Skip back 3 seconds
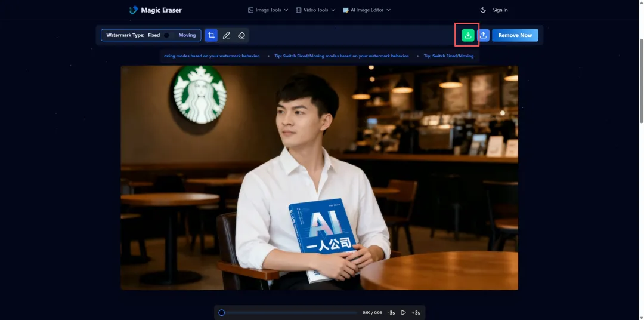The height and width of the screenshot is (320, 644). coord(391,313)
